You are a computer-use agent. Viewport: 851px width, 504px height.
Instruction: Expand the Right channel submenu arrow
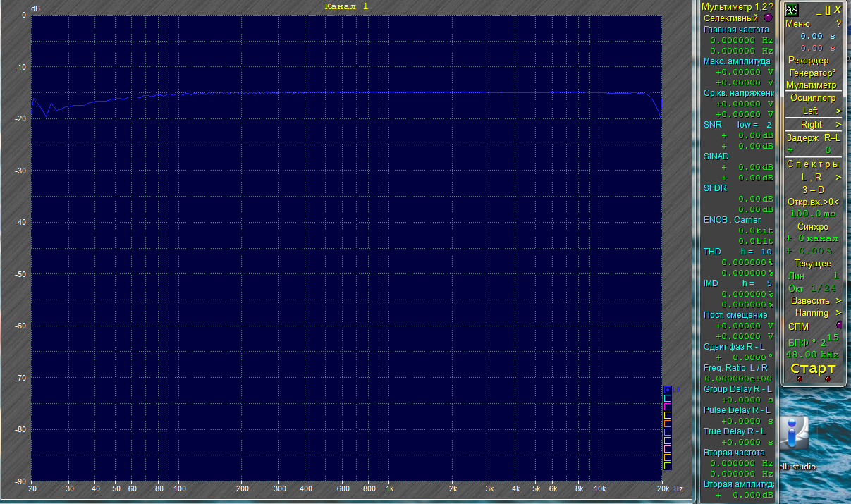tap(838, 125)
